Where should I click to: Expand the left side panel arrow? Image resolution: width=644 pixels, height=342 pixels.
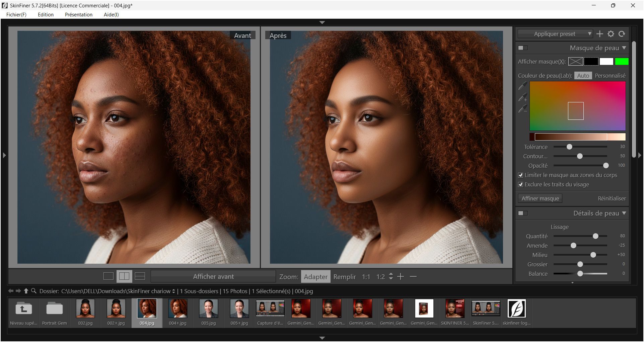pyautogui.click(x=4, y=155)
